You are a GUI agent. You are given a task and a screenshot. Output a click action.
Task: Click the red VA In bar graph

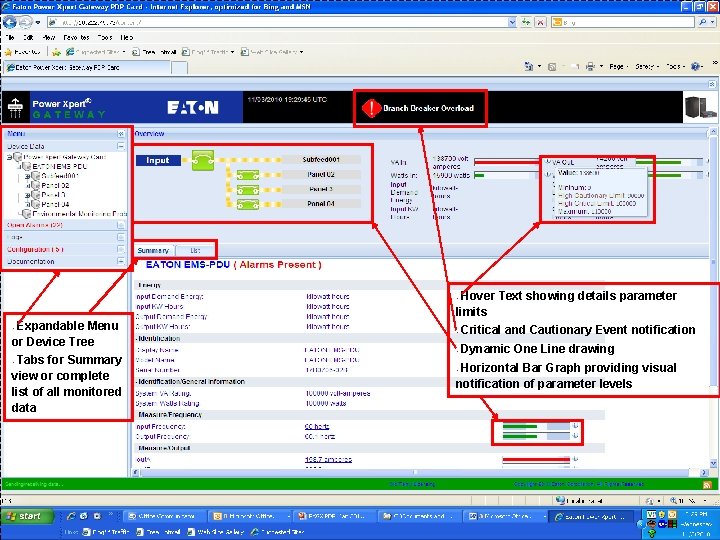507,162
